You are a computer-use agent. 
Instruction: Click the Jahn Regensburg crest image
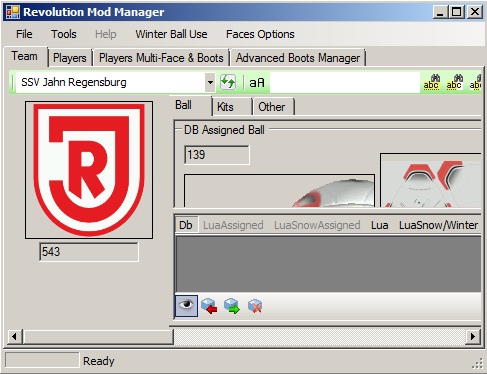pos(89,170)
